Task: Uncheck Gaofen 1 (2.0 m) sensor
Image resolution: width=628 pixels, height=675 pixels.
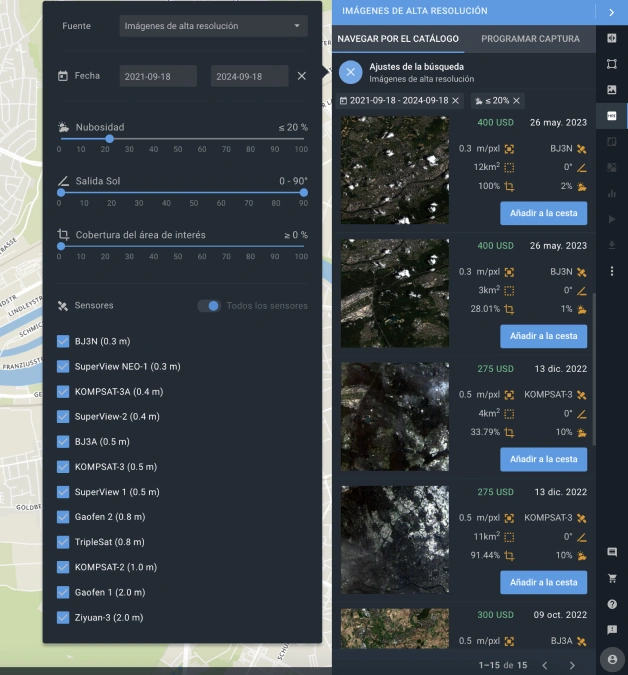Action: pos(63,592)
